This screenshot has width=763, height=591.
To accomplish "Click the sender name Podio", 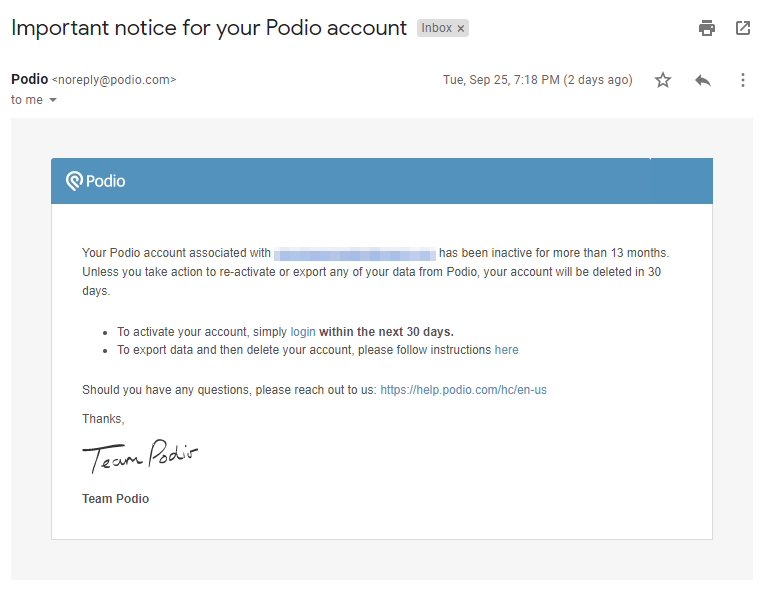I will [29, 80].
